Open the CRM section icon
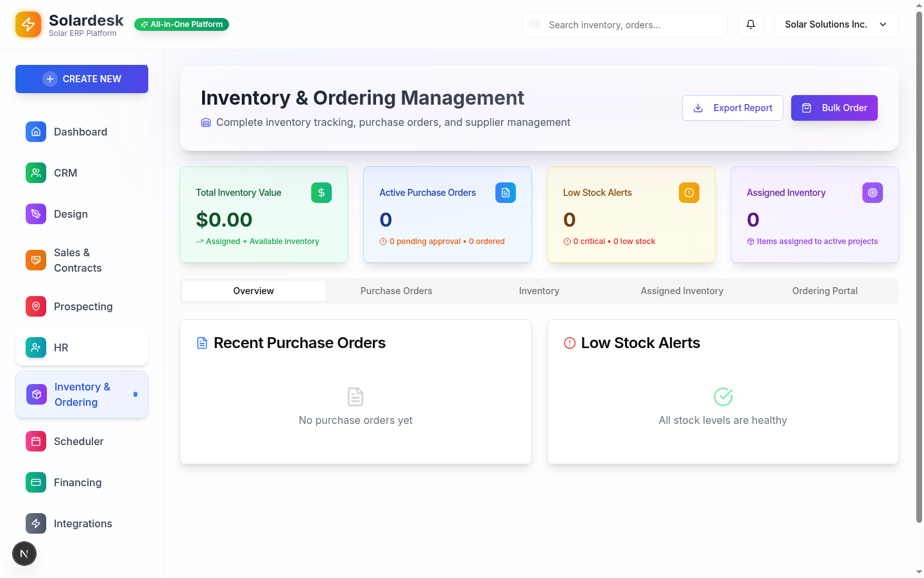 pyautogui.click(x=35, y=173)
